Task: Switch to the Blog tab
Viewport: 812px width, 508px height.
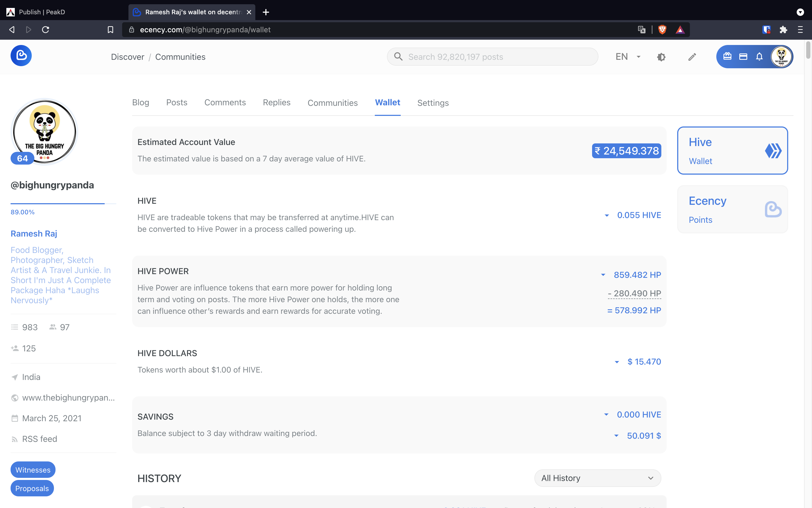Action: click(x=141, y=102)
